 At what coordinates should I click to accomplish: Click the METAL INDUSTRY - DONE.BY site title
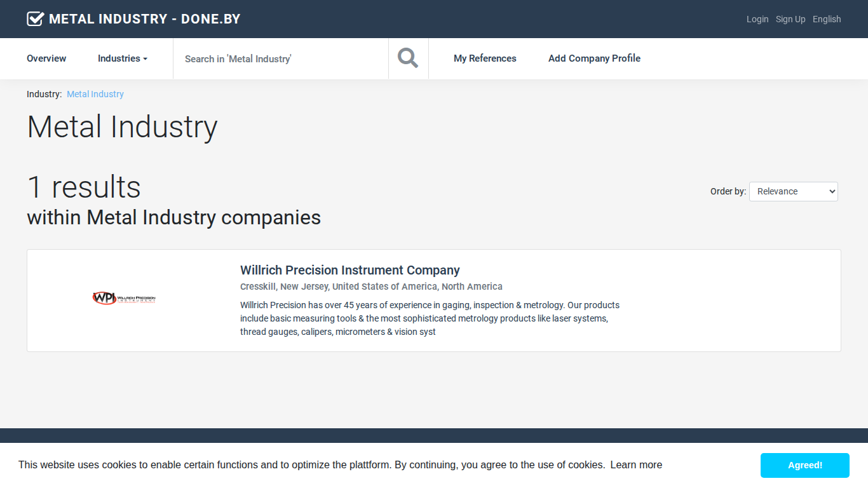click(x=145, y=19)
